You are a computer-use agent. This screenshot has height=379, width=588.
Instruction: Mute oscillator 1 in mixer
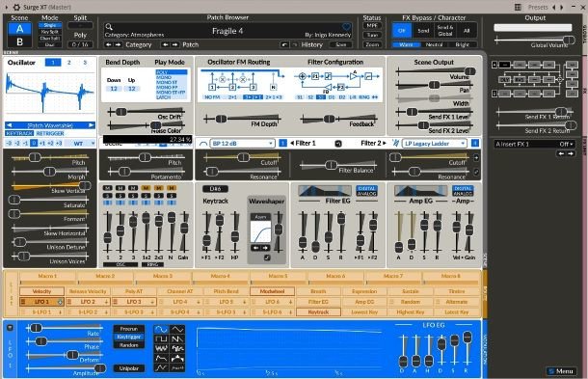click(107, 188)
